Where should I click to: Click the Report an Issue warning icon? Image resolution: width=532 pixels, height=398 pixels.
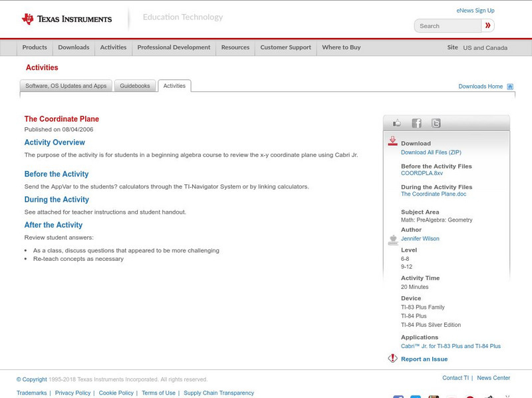click(x=392, y=359)
